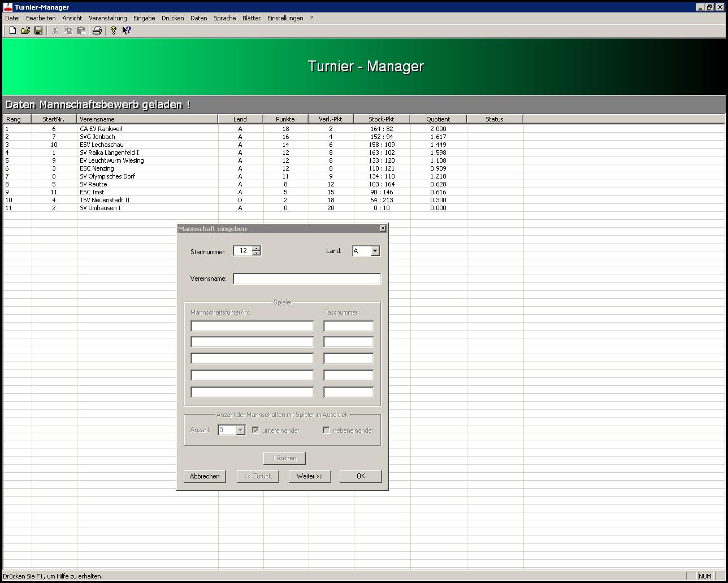Open the Ansicht menu
This screenshot has height=583, width=728.
(x=72, y=18)
